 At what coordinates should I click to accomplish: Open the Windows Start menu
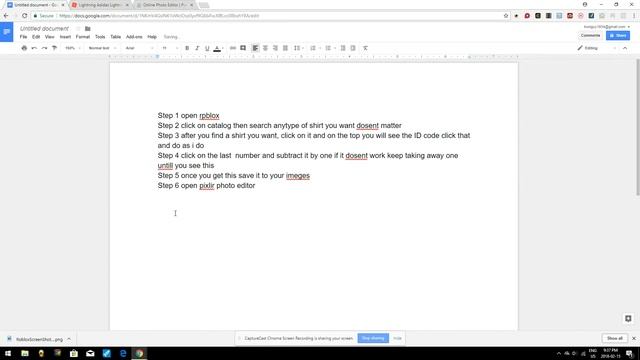[x=8, y=353]
